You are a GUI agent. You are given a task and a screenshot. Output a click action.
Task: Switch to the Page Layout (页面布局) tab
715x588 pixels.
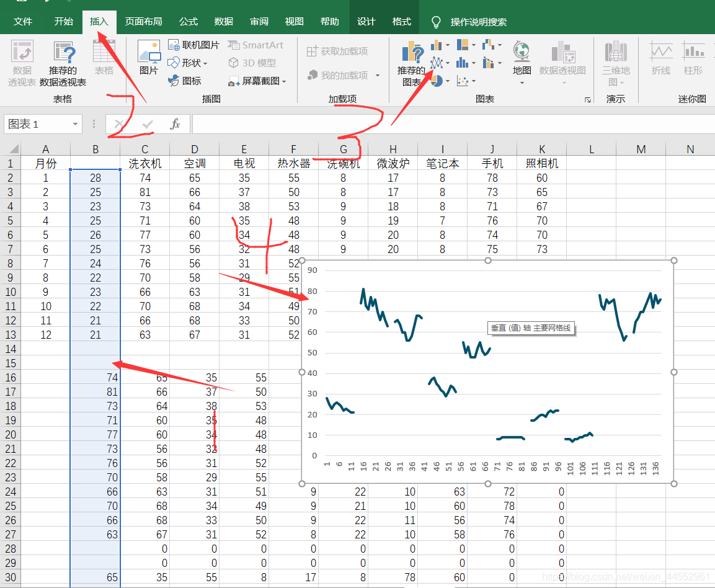click(x=144, y=22)
